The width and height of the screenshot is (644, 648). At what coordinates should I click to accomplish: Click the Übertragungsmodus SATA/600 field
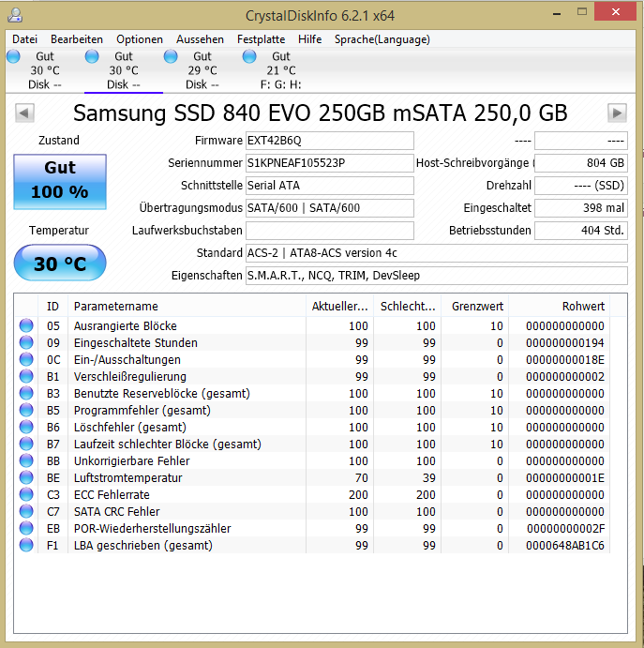(x=330, y=208)
